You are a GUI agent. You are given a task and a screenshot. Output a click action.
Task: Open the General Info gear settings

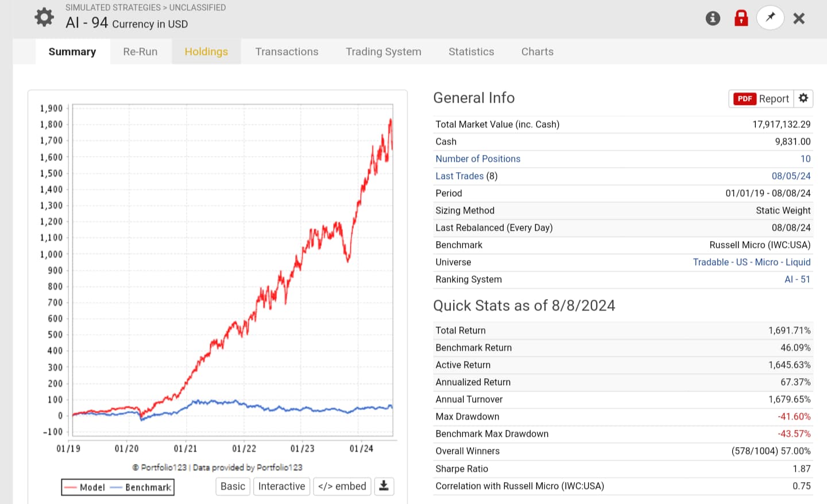pyautogui.click(x=803, y=98)
